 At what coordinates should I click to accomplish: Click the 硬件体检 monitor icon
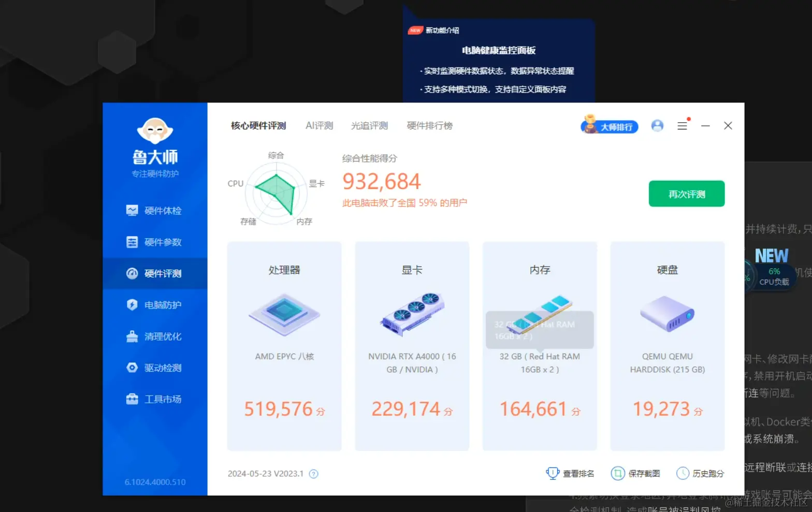pyautogui.click(x=132, y=211)
